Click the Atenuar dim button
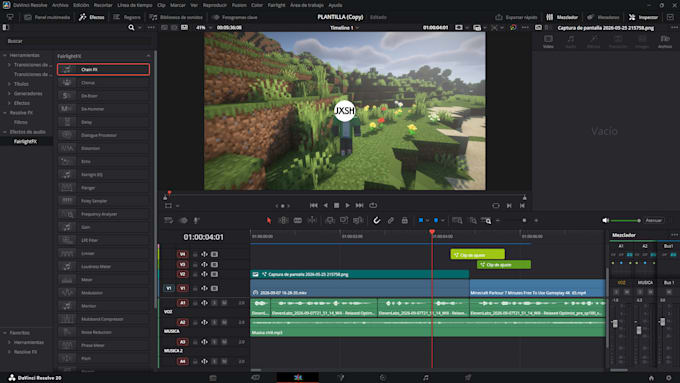 click(654, 220)
